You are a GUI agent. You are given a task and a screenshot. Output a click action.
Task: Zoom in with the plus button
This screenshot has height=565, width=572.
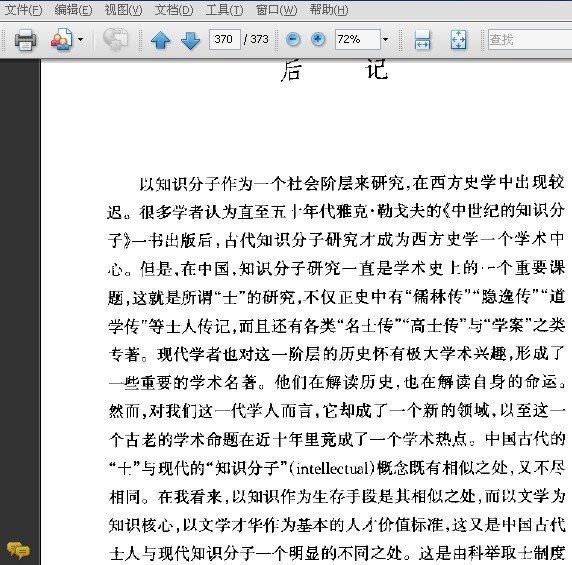(x=318, y=39)
